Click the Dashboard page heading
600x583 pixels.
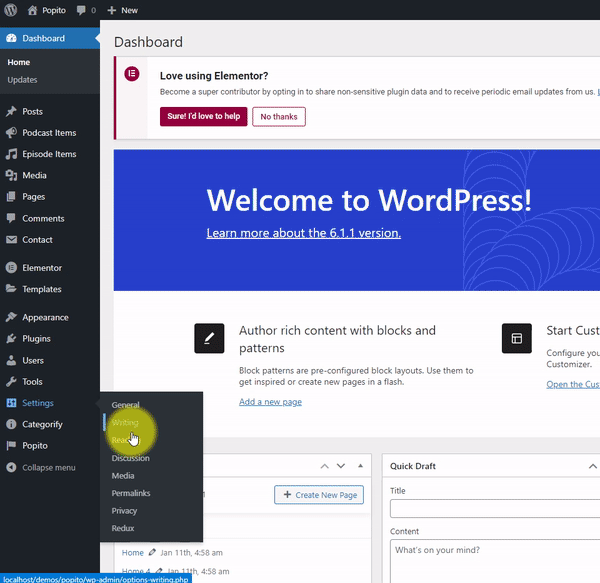(148, 42)
